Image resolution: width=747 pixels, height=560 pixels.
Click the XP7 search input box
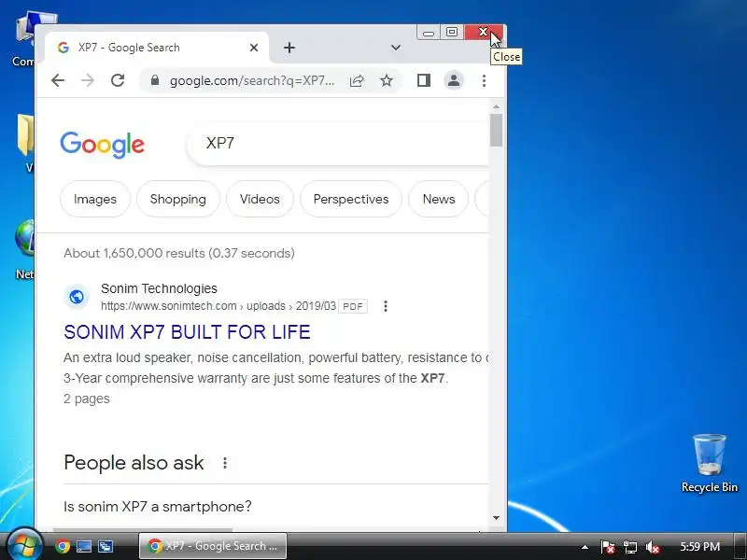point(338,144)
